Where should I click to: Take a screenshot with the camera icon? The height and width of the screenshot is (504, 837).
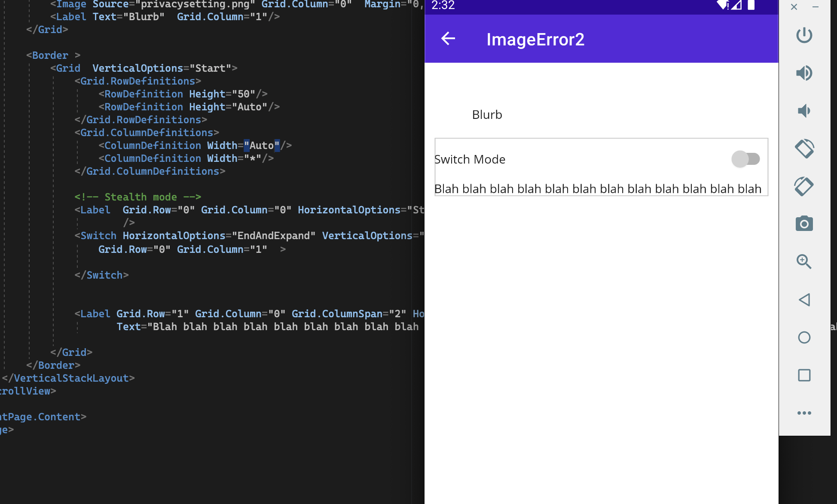click(x=804, y=223)
